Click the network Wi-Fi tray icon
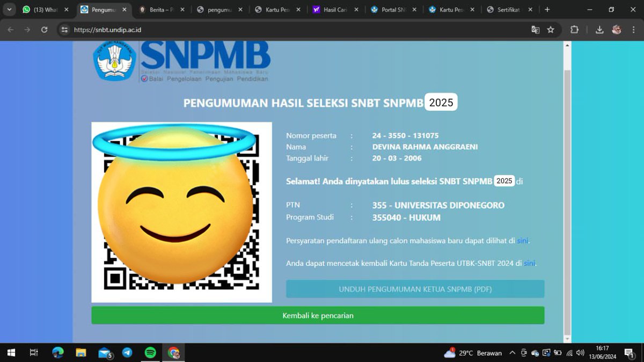 tap(570, 353)
